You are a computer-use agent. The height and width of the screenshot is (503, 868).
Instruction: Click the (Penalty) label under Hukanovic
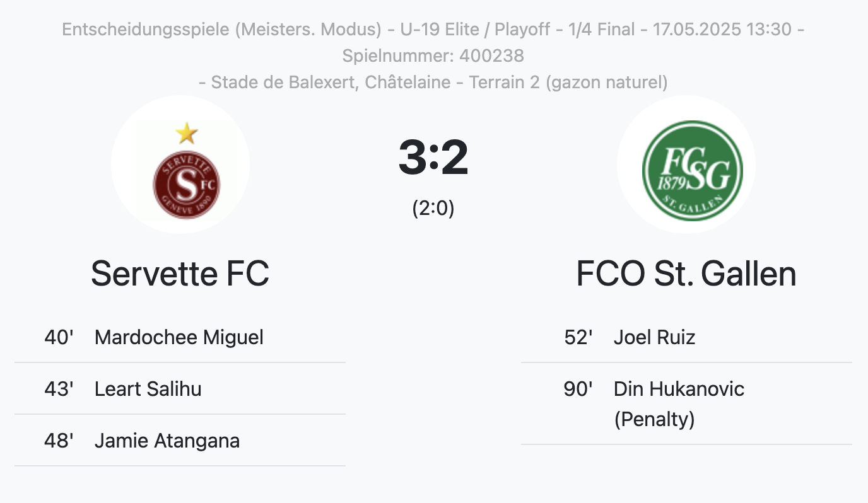point(654,419)
